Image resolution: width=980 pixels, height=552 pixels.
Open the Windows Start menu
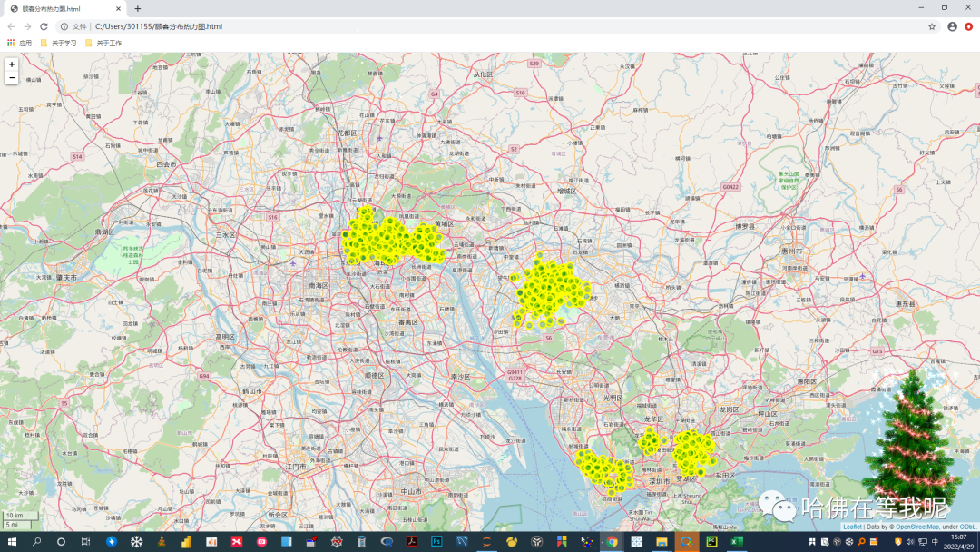[12, 542]
